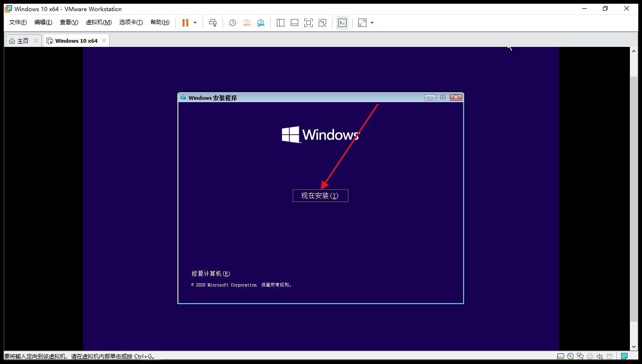642x364 pixels.
Task: Click the Send Ctrl+Alt+Del toolbar icon
Action: (x=213, y=23)
